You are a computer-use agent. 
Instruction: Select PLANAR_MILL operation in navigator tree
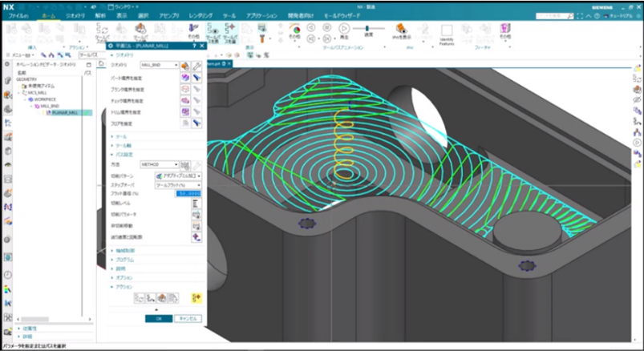click(65, 112)
